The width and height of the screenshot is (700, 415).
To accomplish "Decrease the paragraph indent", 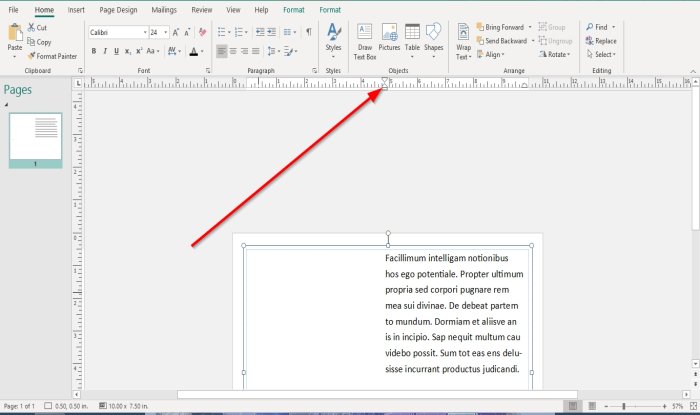I will (x=260, y=32).
